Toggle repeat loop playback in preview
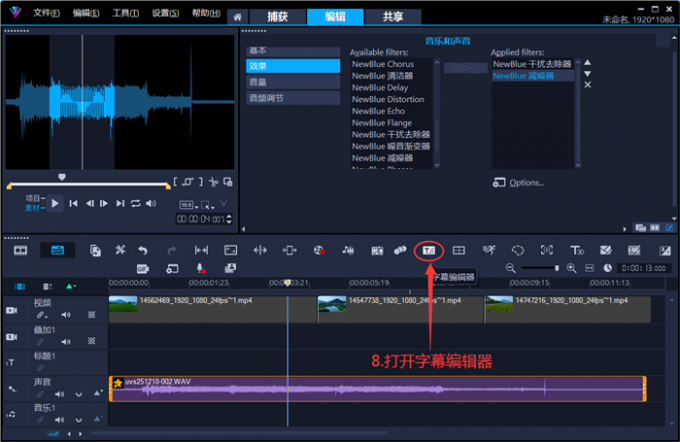 pyautogui.click(x=135, y=204)
